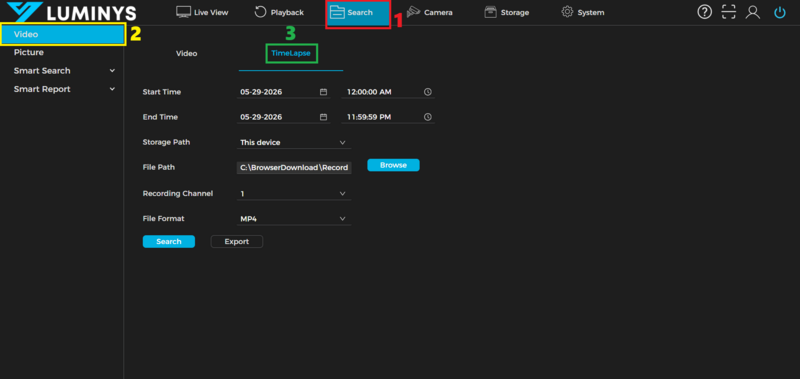The width and height of the screenshot is (800, 379).
Task: Open the Camera menu
Action: [430, 12]
